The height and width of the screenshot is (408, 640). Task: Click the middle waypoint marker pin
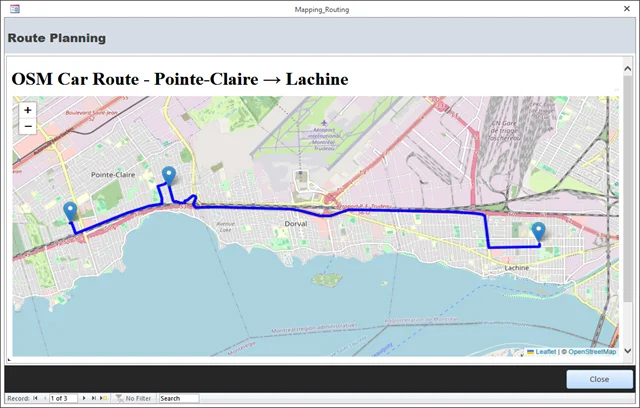[x=169, y=176]
